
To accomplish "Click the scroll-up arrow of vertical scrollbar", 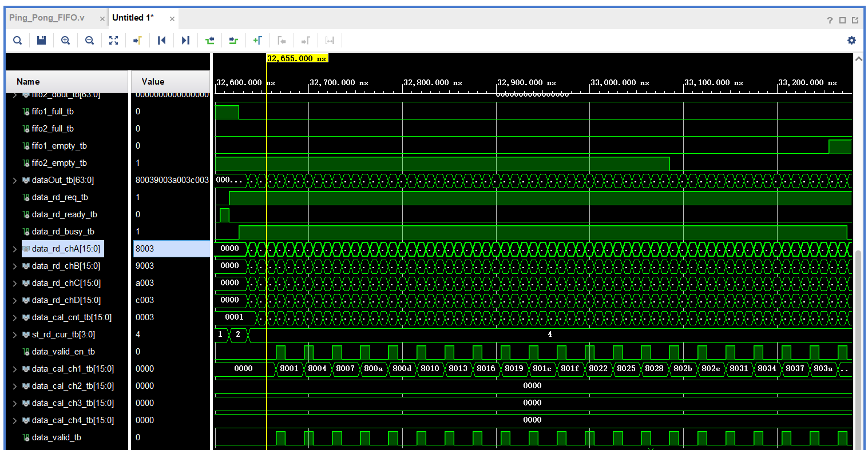I will coord(858,58).
